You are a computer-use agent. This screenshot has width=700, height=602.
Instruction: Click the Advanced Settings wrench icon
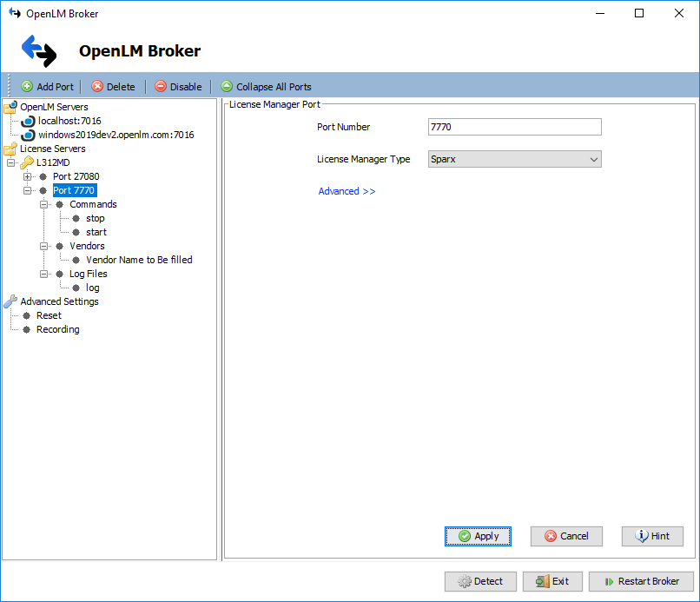point(10,301)
